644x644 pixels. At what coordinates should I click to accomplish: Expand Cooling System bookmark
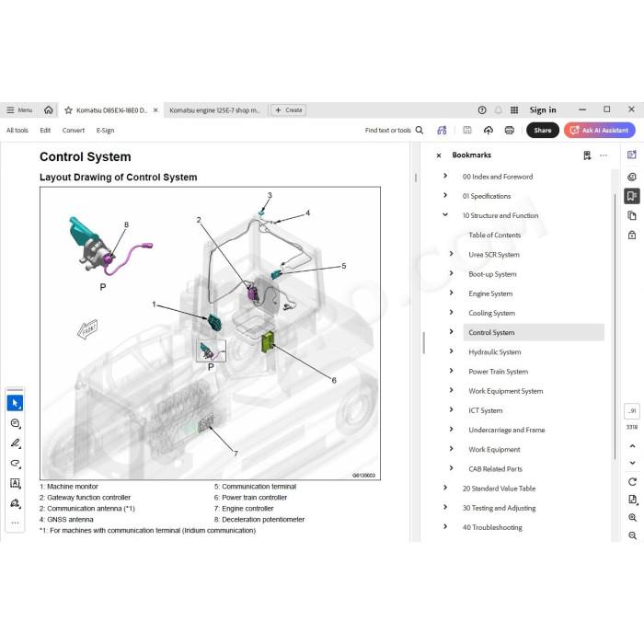(452, 312)
